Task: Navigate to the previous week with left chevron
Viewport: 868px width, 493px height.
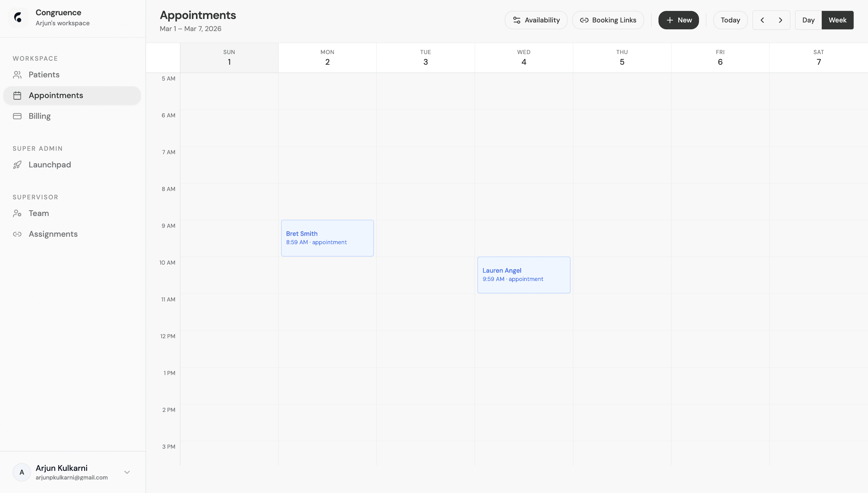Action: coord(763,20)
